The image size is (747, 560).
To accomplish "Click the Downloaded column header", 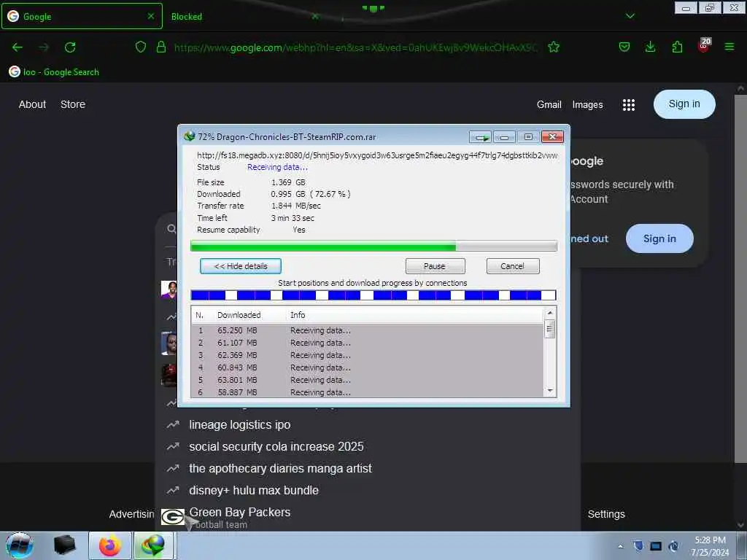I will [x=239, y=315].
